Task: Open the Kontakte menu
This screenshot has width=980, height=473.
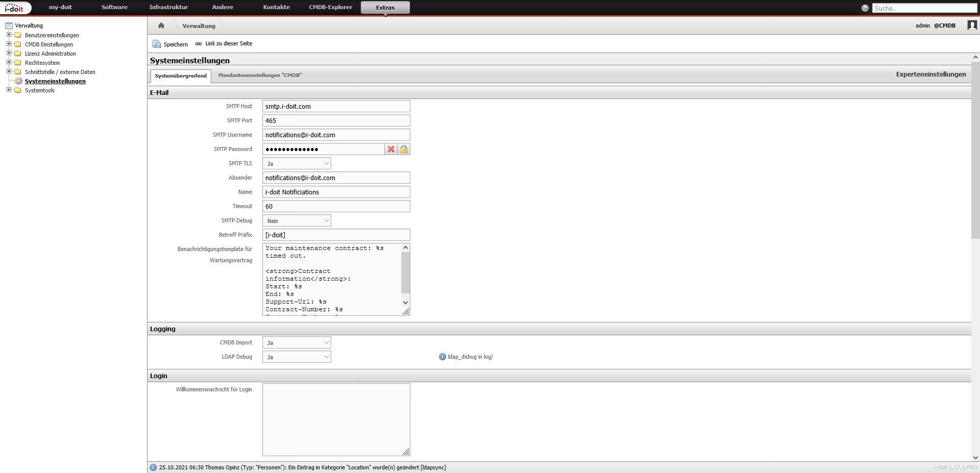Action: (x=277, y=7)
